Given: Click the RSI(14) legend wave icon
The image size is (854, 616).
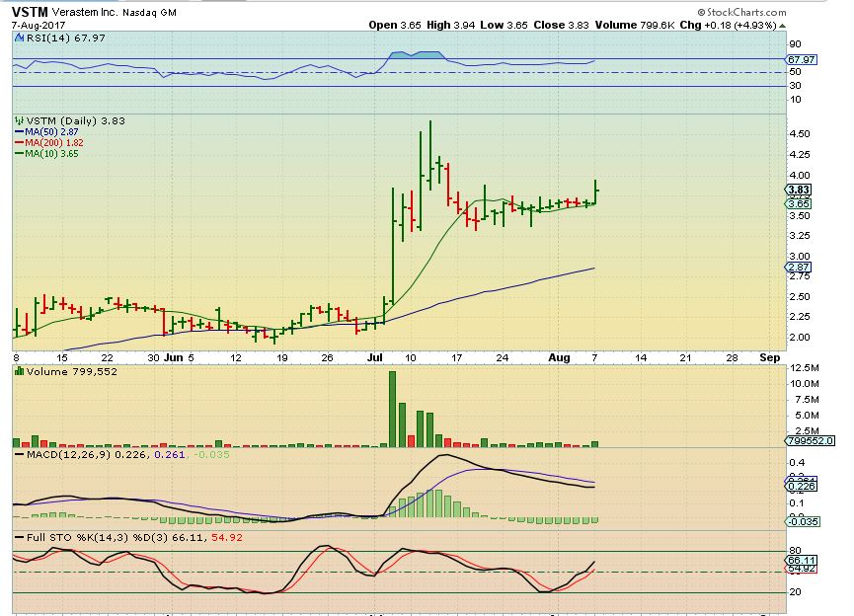Looking at the screenshot, I should (x=19, y=38).
